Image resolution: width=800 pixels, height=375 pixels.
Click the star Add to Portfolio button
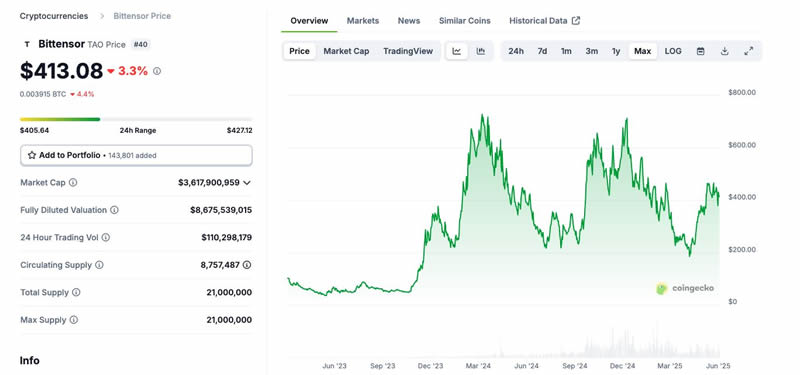coord(136,155)
